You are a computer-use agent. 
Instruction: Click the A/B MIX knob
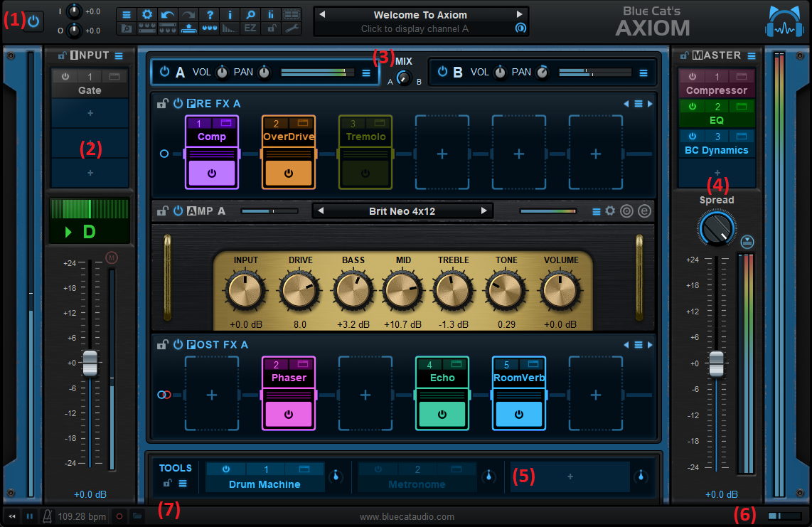pyautogui.click(x=403, y=78)
